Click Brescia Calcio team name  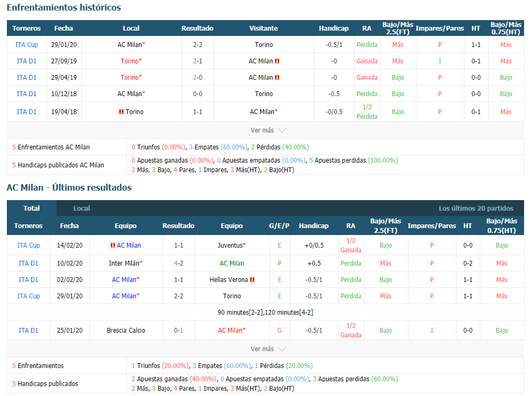click(x=126, y=330)
